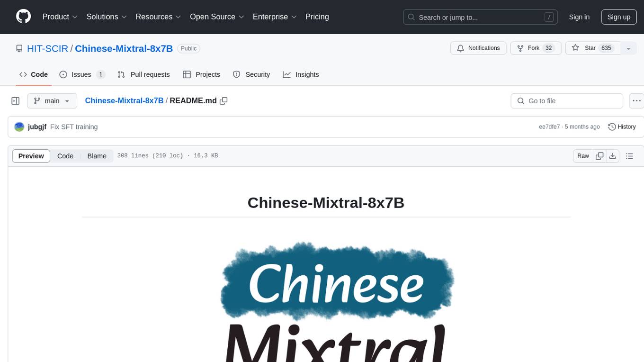The height and width of the screenshot is (362, 644).
Task: Open the GitHub homepage logo
Action: point(23,17)
